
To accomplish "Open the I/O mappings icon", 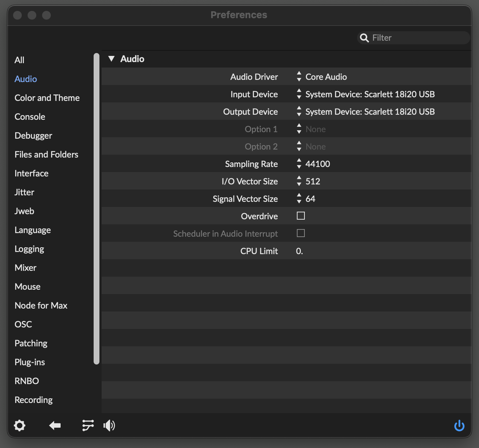I will pos(88,425).
